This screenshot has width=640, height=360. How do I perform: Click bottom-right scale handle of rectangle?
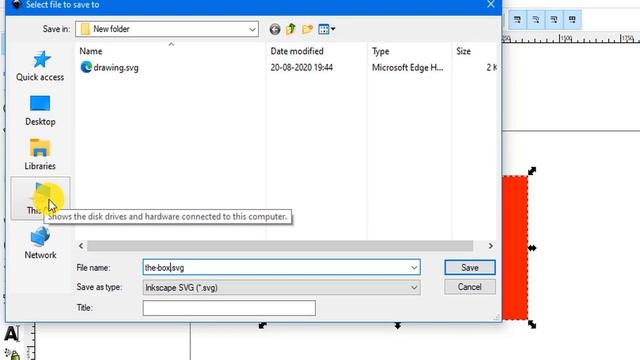click(x=532, y=324)
